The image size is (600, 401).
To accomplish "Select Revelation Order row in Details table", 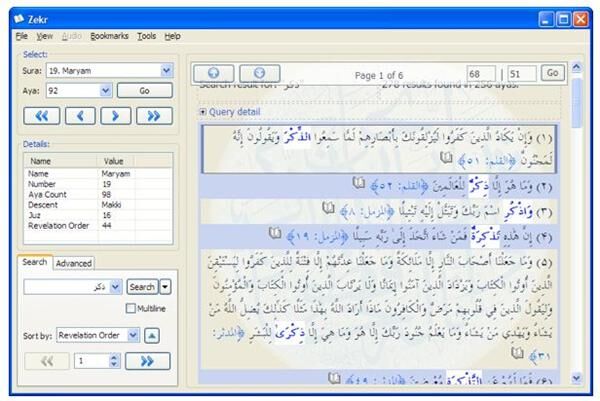I will coord(98,226).
